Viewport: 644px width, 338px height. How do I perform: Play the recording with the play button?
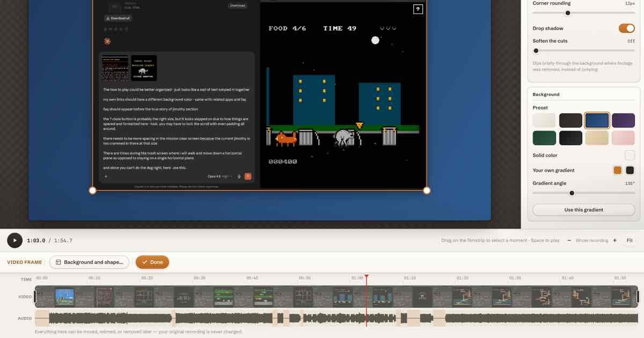tap(14, 240)
